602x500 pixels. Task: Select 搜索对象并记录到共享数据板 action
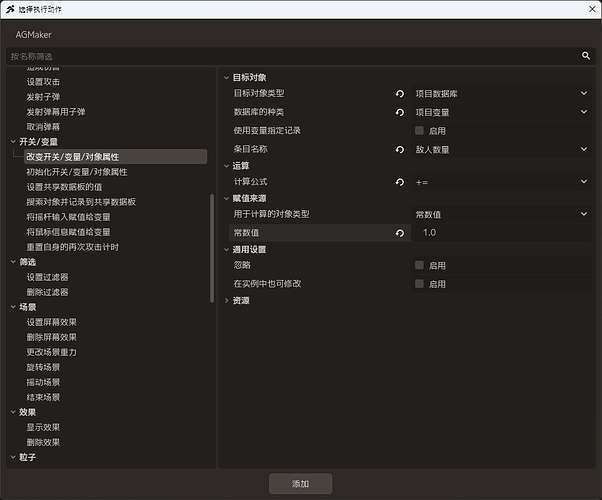click(81, 202)
